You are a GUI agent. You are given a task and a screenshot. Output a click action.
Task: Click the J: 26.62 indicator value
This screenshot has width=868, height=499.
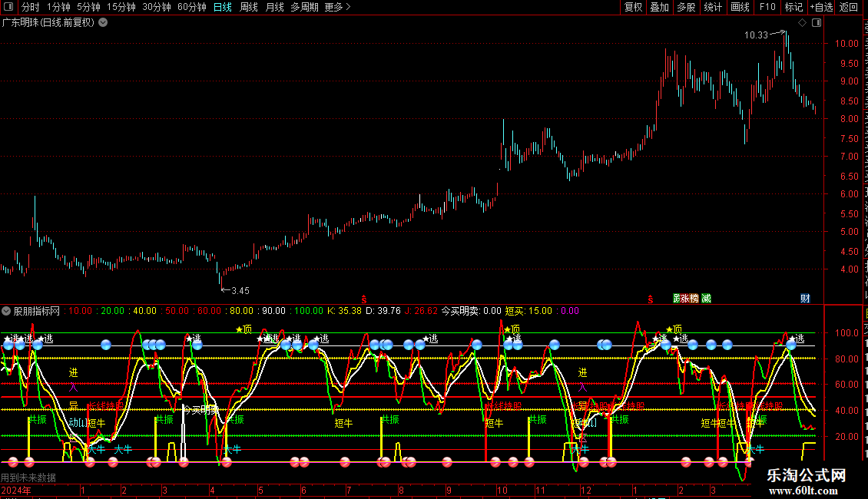point(421,311)
